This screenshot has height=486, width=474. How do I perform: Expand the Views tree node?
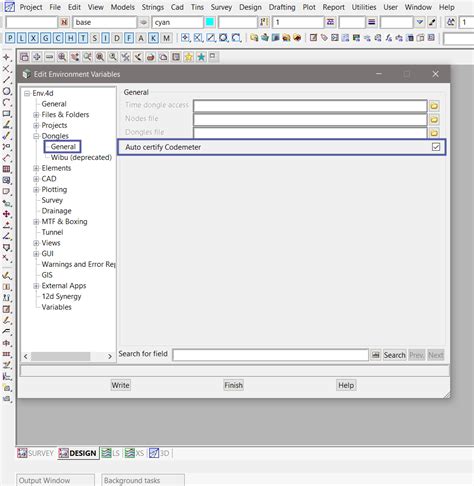[36, 243]
